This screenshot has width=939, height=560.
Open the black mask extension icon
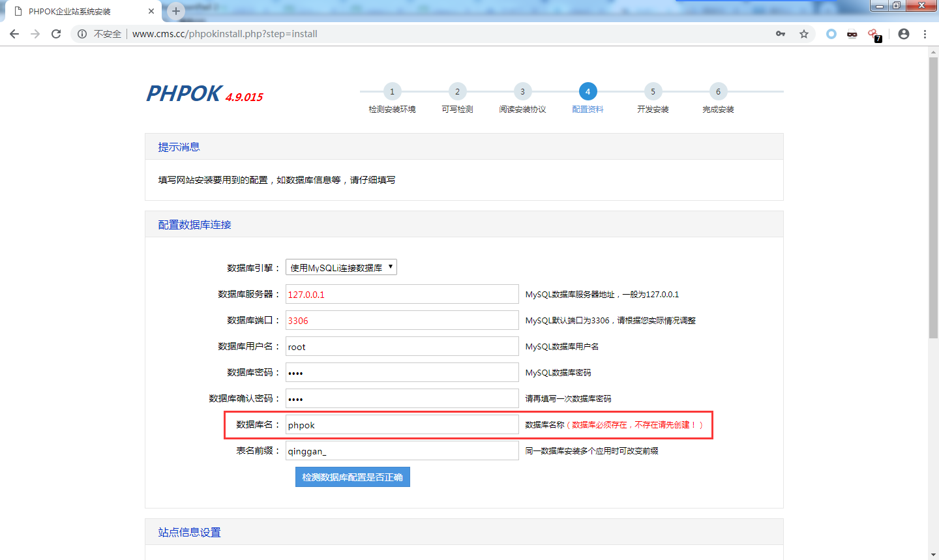coord(852,35)
